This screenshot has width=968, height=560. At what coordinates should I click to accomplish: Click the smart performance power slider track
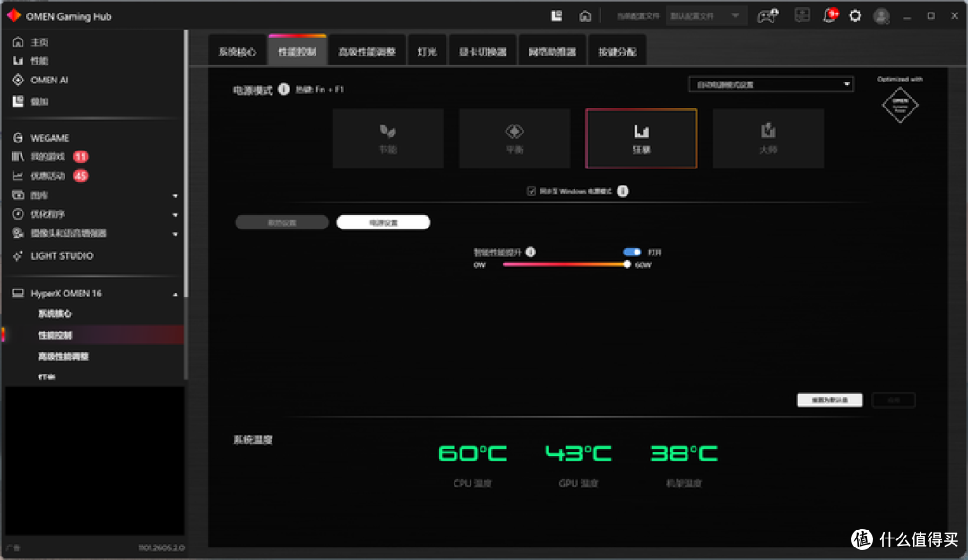click(x=565, y=264)
